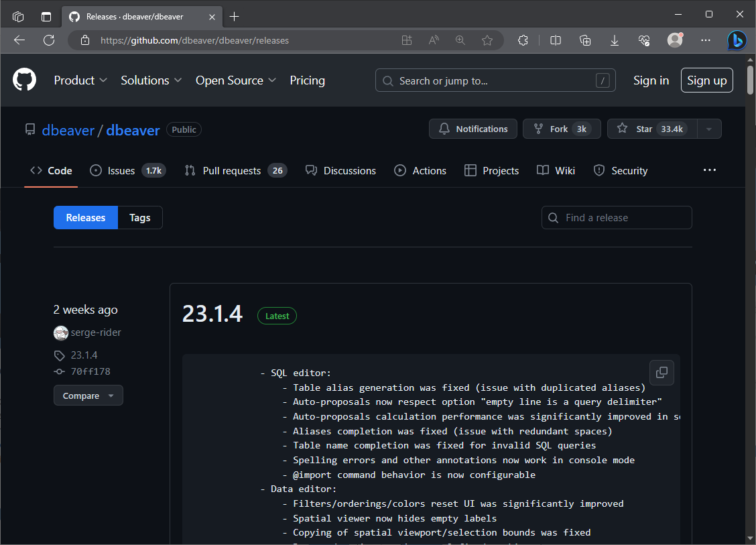Open the Star lists dropdown arrow
Image resolution: width=756 pixels, height=545 pixels.
[x=709, y=129]
